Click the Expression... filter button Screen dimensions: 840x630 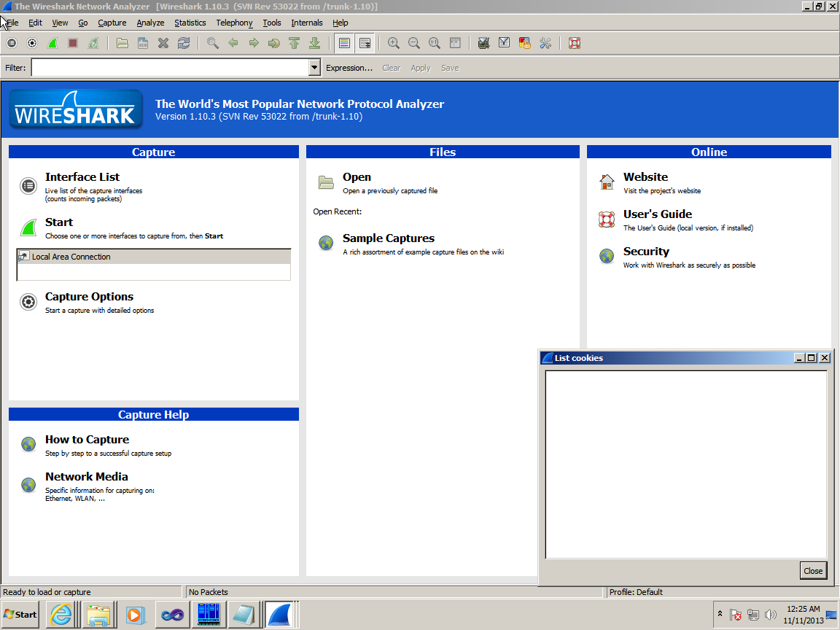point(349,68)
